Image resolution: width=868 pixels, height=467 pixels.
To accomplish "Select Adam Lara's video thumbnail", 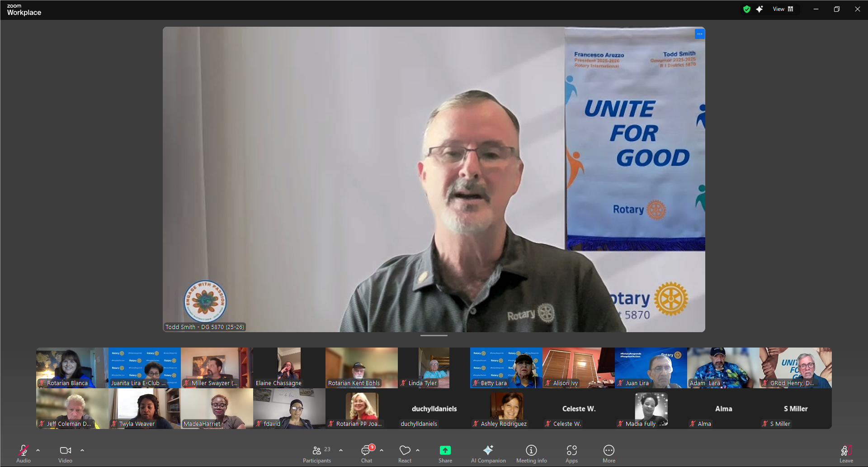I will point(723,368).
